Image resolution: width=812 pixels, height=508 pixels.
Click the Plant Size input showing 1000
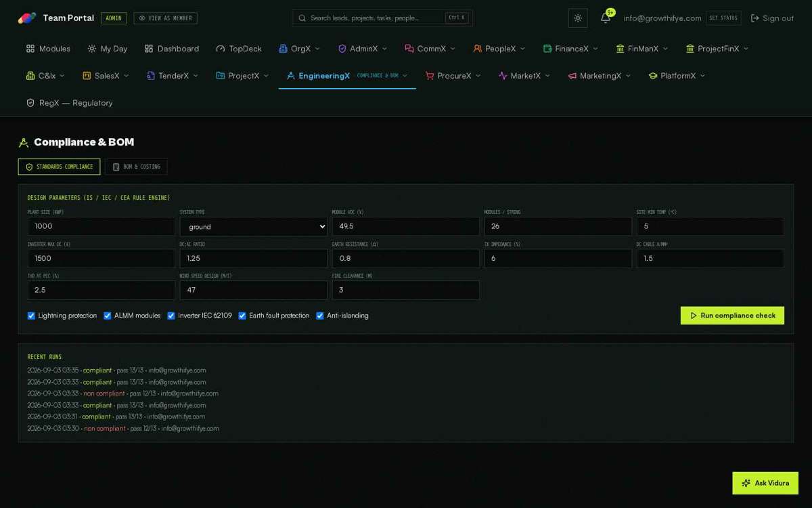point(101,226)
